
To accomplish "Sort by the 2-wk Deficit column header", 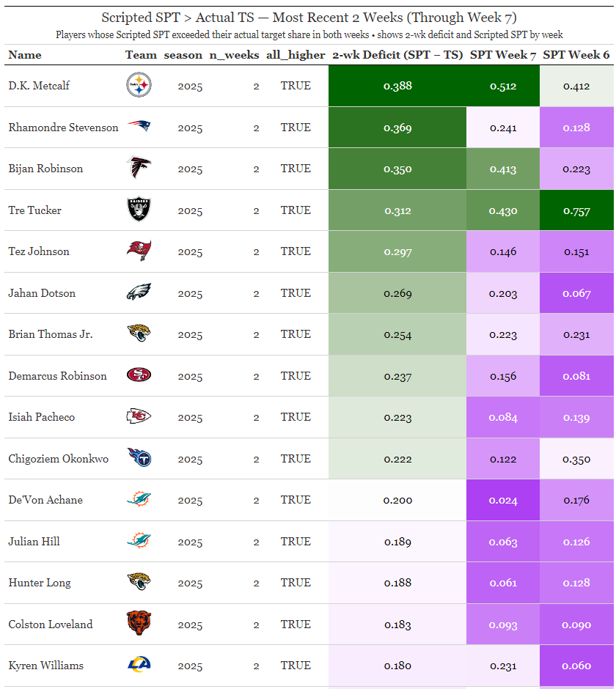I will pyautogui.click(x=397, y=55).
